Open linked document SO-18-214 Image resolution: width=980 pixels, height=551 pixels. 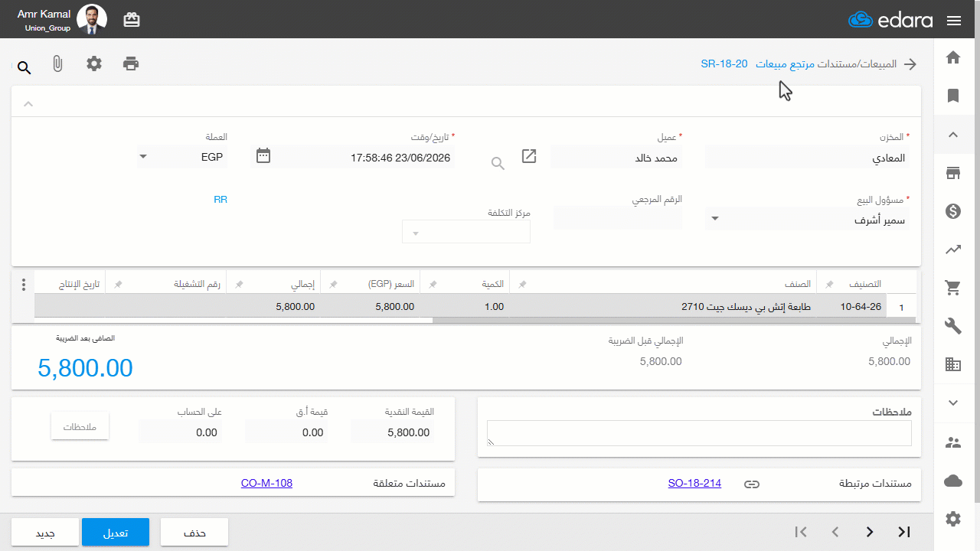click(x=694, y=484)
